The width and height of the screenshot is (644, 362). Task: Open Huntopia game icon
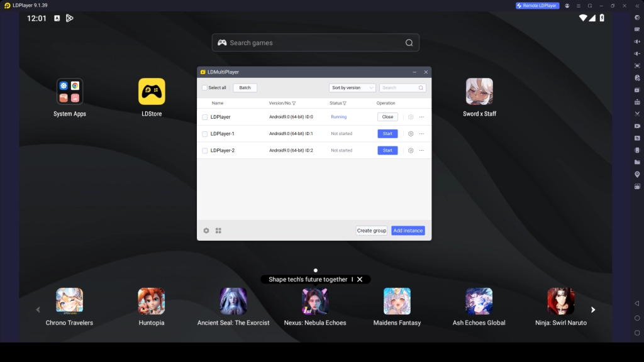152,301
